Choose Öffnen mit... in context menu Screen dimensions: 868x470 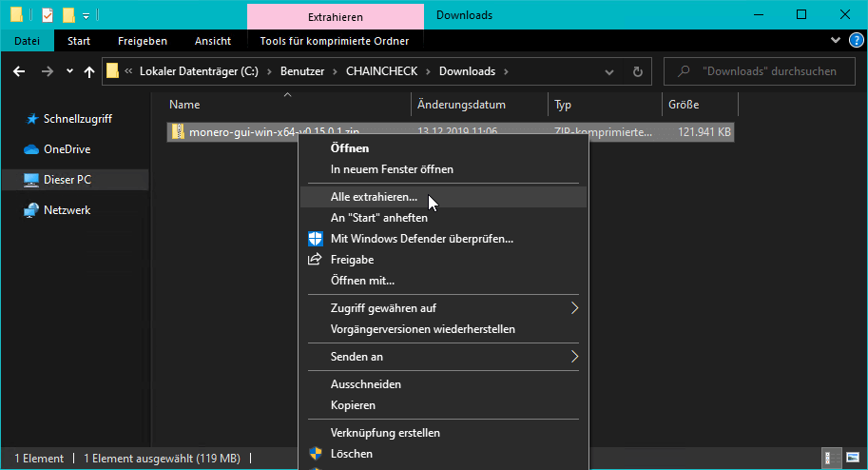click(x=443, y=281)
